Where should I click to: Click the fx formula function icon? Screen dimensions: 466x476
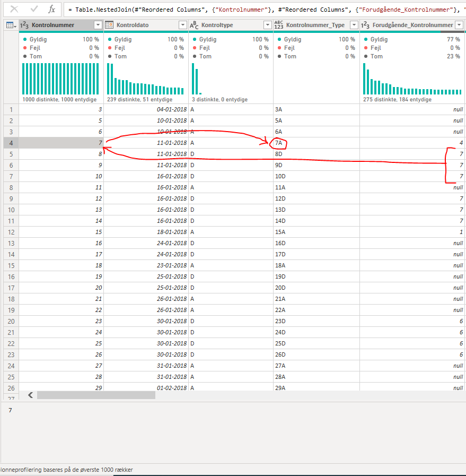(52, 10)
